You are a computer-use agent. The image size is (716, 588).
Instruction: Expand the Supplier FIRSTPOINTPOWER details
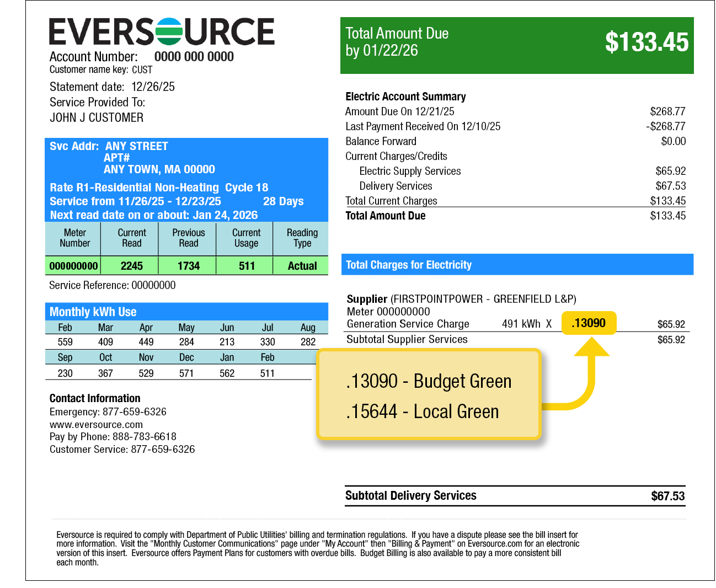[x=461, y=299]
